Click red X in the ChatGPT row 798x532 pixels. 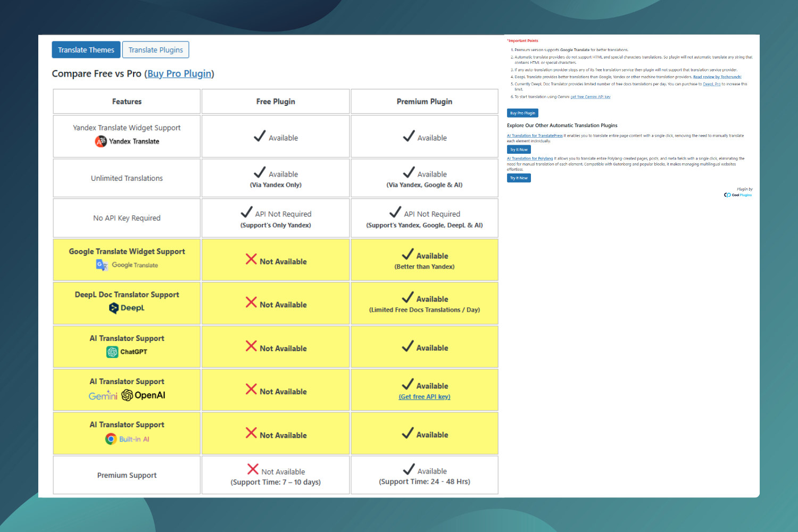251,346
